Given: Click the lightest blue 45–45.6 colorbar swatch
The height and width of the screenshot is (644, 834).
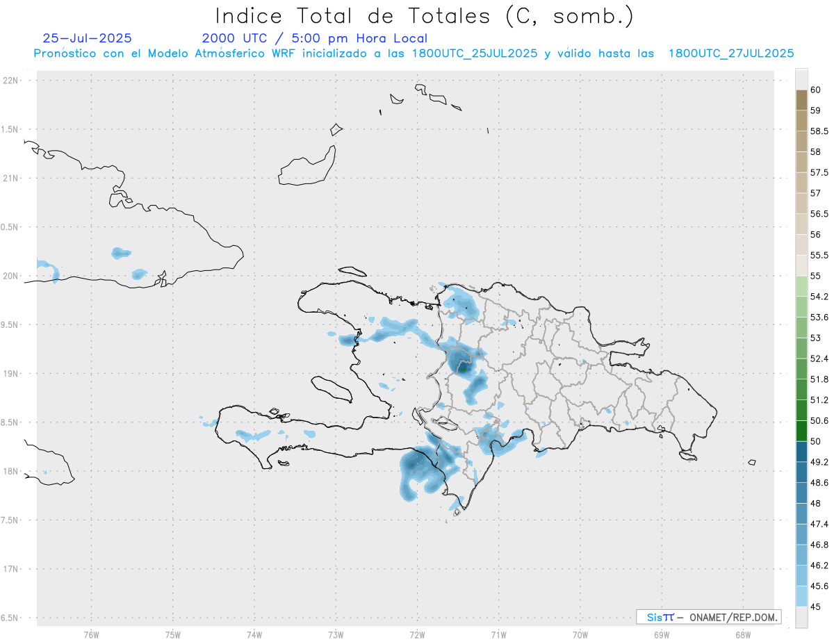Looking at the screenshot, I should (x=801, y=596).
